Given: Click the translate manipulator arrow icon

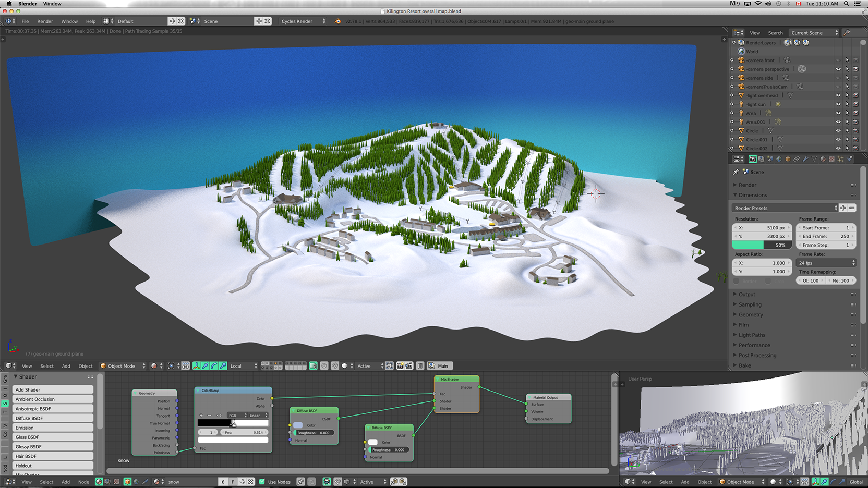Looking at the screenshot, I should click(205, 366).
